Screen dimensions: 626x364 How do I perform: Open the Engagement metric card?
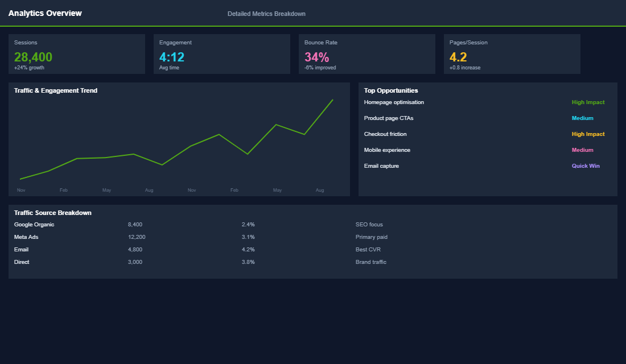coord(221,54)
